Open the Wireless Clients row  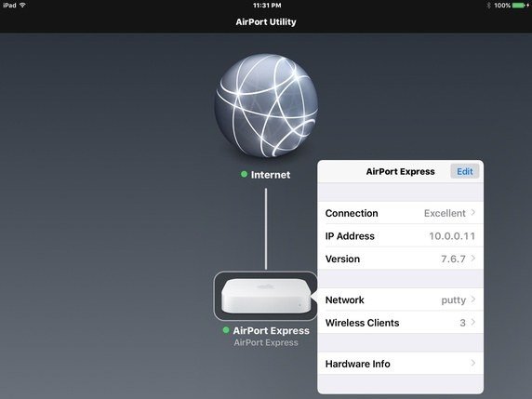coord(400,323)
